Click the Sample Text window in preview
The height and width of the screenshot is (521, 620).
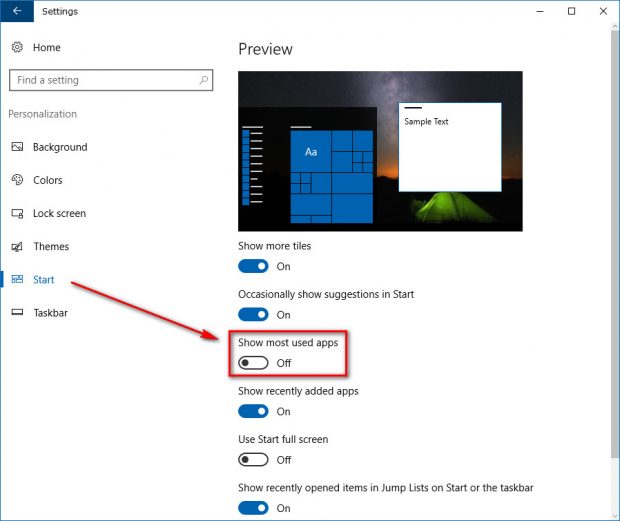[450, 147]
